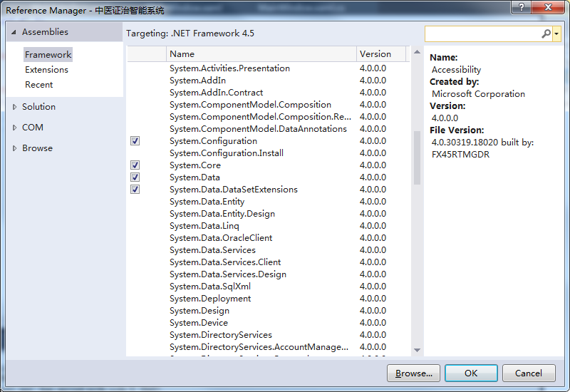Select the System.Deployment row
This screenshot has width=570, height=392.
point(269,299)
